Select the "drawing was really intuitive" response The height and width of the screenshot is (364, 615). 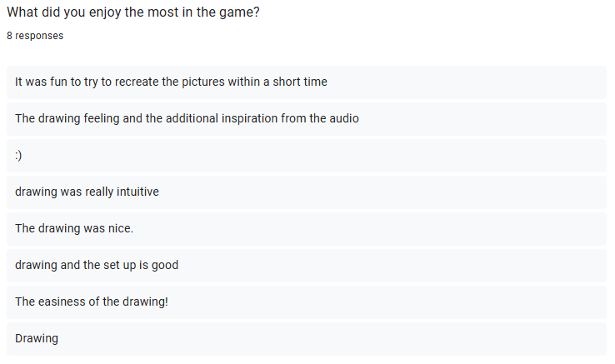[307, 192]
